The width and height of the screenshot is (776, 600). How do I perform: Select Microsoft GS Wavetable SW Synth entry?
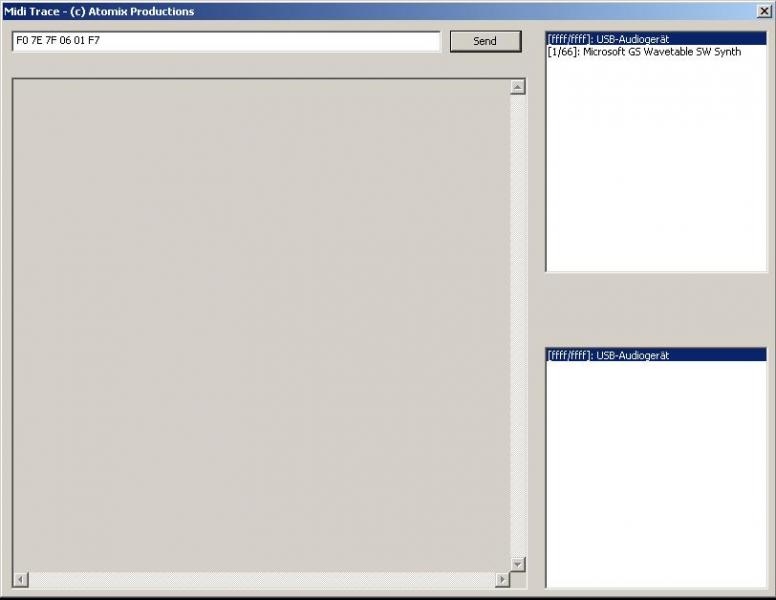(x=656, y=52)
